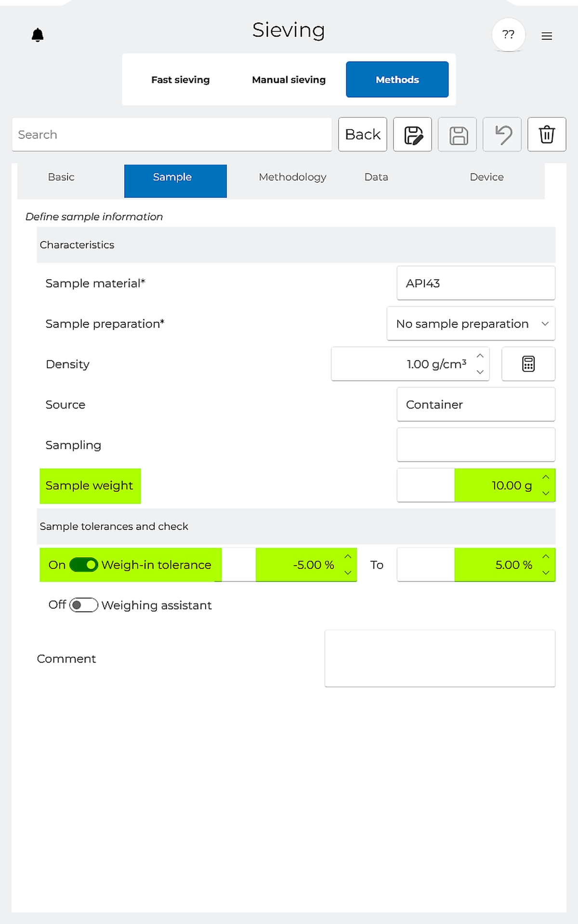Click the ?? user avatar button
Image resolution: width=578 pixels, height=924 pixels.
[508, 35]
